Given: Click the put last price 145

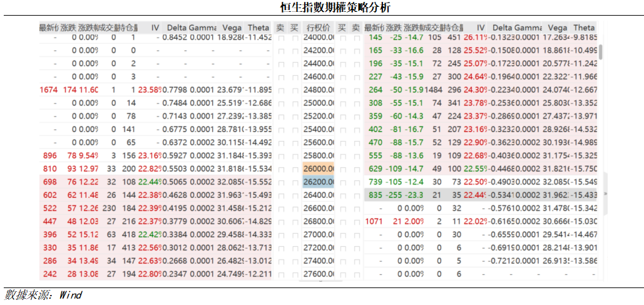Looking at the screenshot, I should pyautogui.click(x=376, y=38).
